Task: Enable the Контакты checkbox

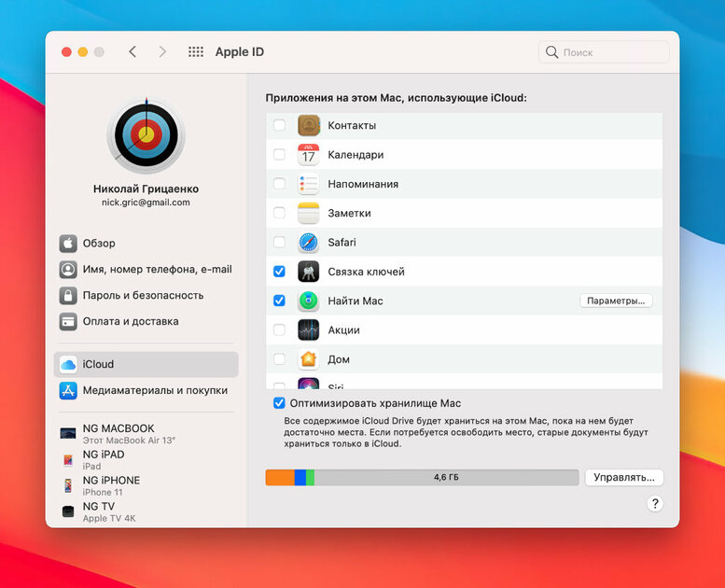Action: click(x=279, y=125)
